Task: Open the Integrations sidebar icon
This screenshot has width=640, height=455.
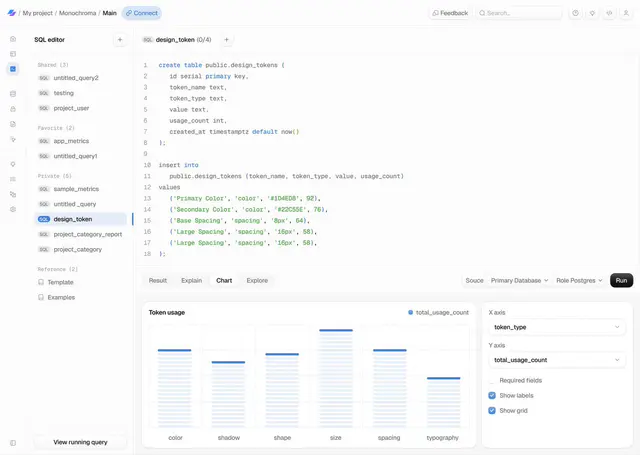Action: tap(13, 194)
